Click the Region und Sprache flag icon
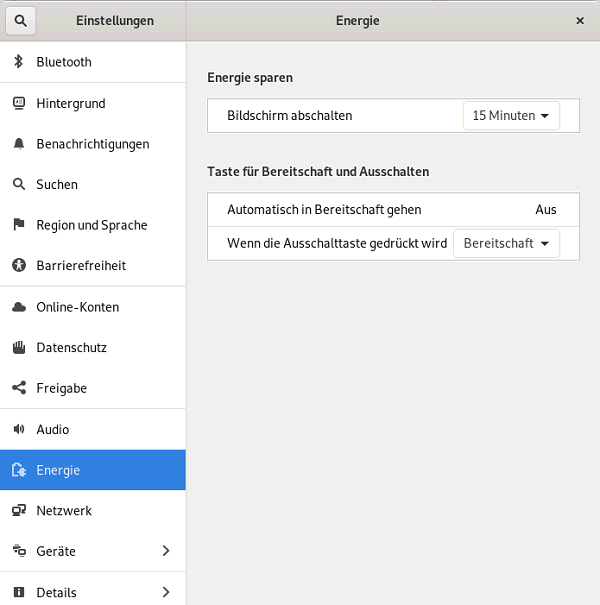 pyautogui.click(x=18, y=225)
